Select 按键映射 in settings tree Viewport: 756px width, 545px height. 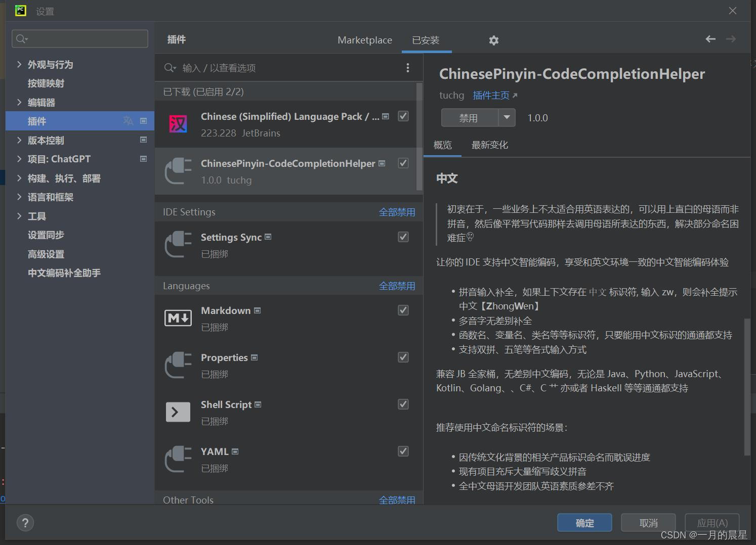coord(46,83)
